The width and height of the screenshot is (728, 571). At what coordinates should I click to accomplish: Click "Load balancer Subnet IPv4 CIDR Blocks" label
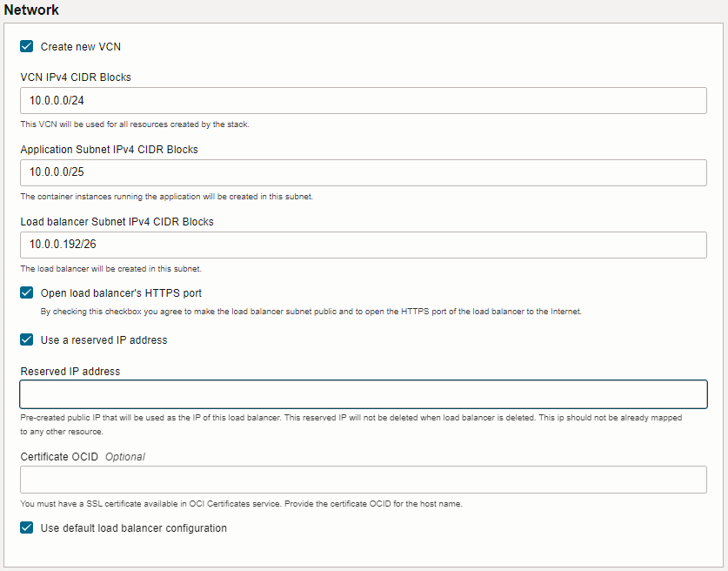coord(117,222)
